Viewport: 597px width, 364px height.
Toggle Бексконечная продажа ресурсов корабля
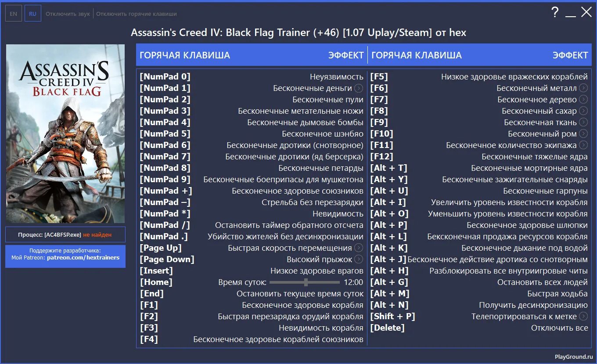[507, 237]
